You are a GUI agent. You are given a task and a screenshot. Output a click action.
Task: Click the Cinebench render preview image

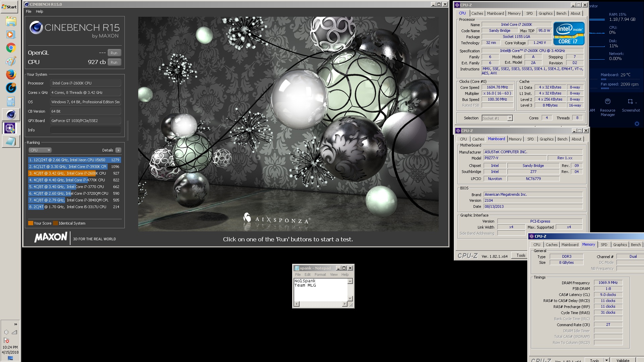point(288,124)
